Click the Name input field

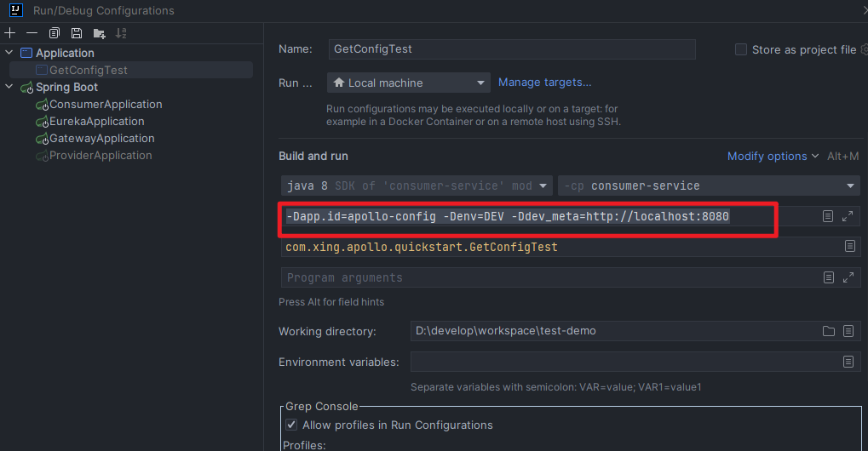pyautogui.click(x=512, y=49)
